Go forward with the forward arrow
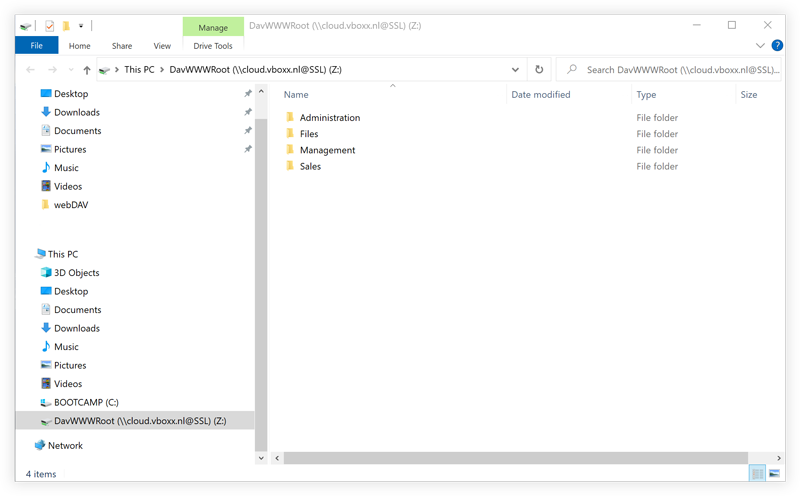 point(52,69)
